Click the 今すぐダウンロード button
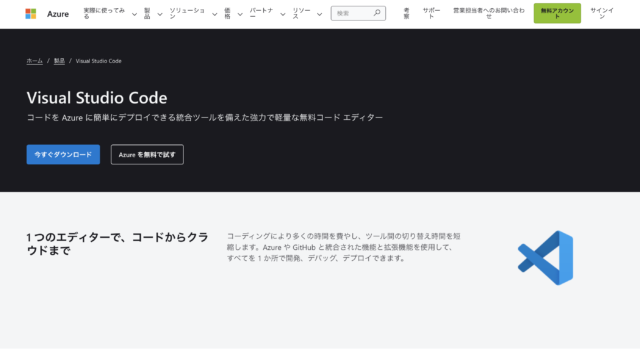The width and height of the screenshot is (640, 360). [x=63, y=155]
